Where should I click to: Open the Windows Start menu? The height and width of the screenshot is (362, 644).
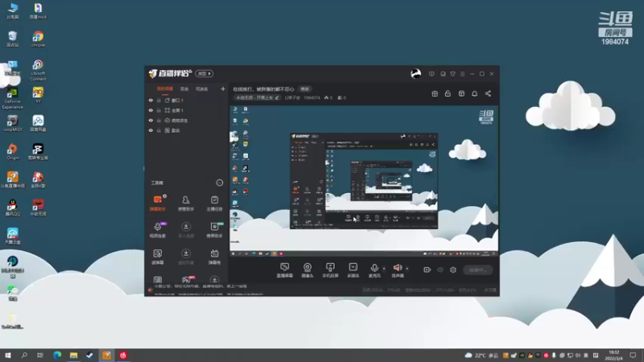click(8, 356)
